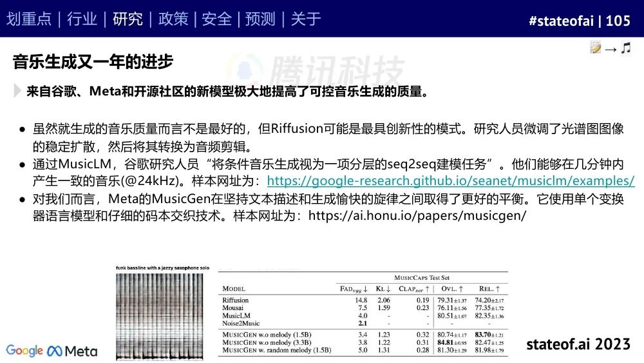Switch to the 预测 section
The width and height of the screenshot is (644, 363).
(260, 19)
